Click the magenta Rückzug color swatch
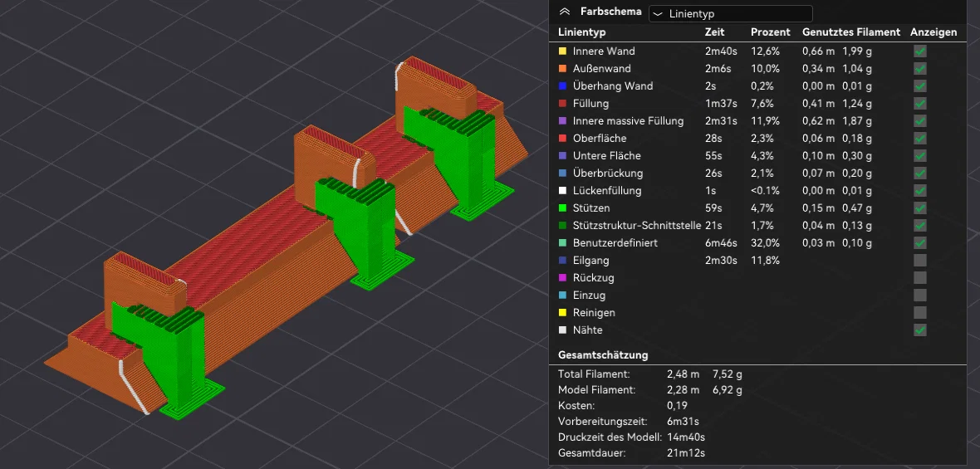The image size is (980, 469). click(x=562, y=278)
